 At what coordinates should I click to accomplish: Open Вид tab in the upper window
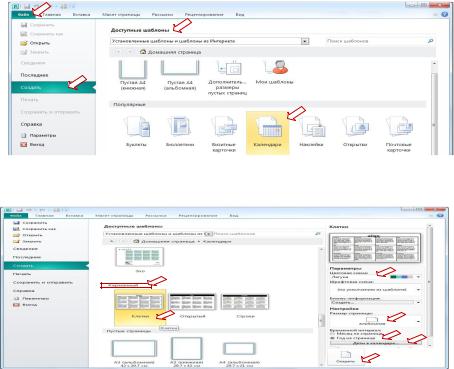tap(240, 15)
